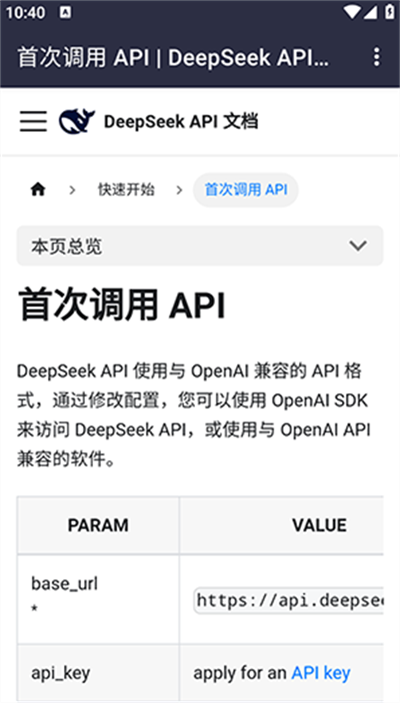Tap the https://api.deepseek base_url code value
400x703 pixels.
[x=289, y=600]
